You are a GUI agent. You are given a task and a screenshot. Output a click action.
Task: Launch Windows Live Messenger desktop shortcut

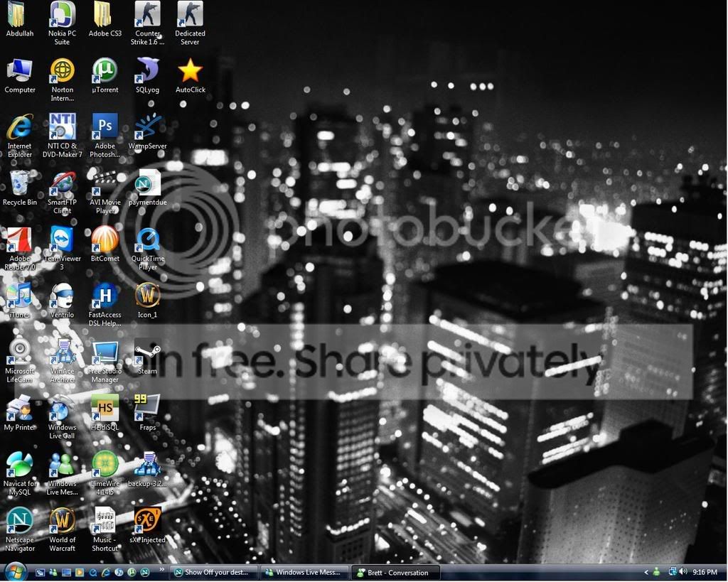63,474
